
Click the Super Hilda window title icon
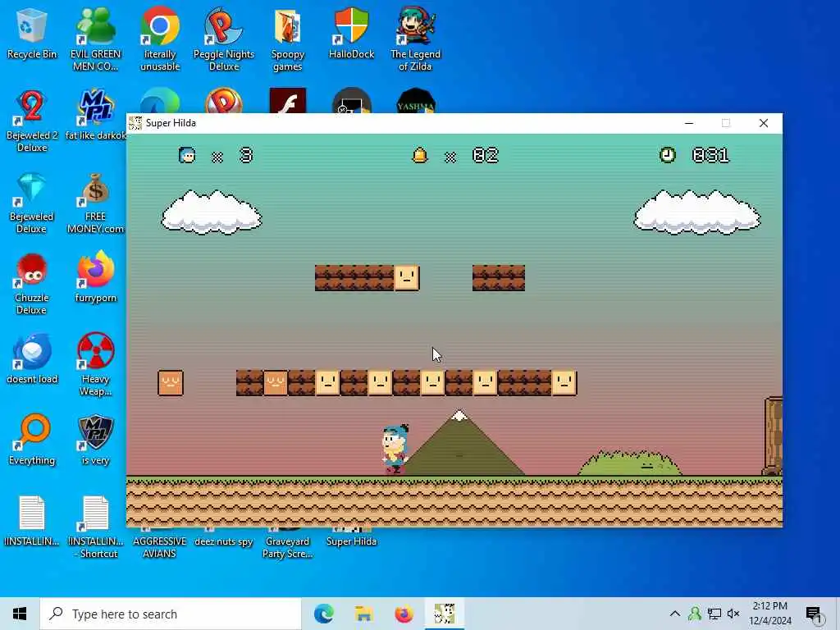coord(135,123)
